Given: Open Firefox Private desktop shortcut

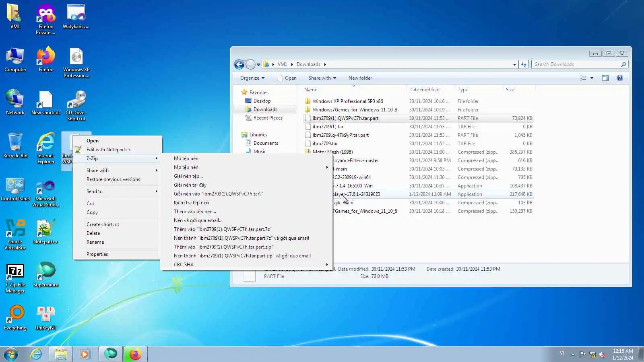Looking at the screenshot, I should point(45,19).
